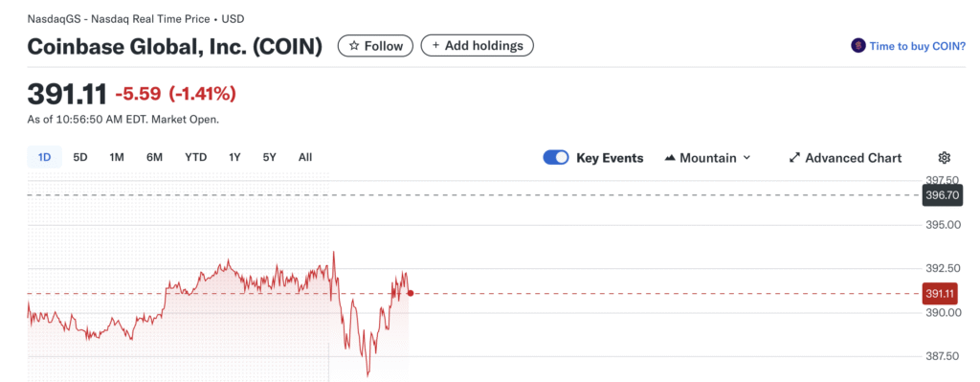The height and width of the screenshot is (382, 980).
Task: Click the Advanced Chart expand arrows icon
Action: (x=794, y=158)
